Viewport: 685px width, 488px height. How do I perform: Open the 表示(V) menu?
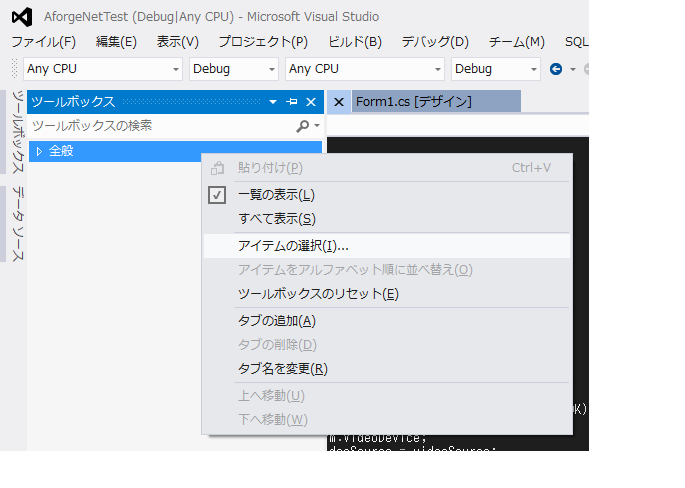pos(178,42)
